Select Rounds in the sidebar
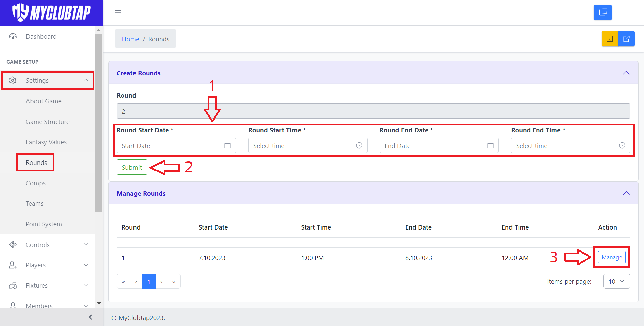The height and width of the screenshot is (326, 644). click(x=36, y=162)
